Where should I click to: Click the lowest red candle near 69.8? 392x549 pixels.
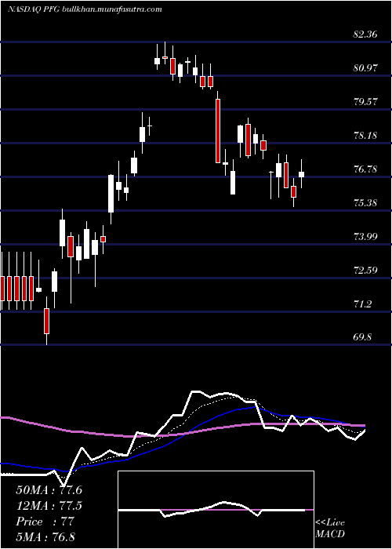pos(46,321)
